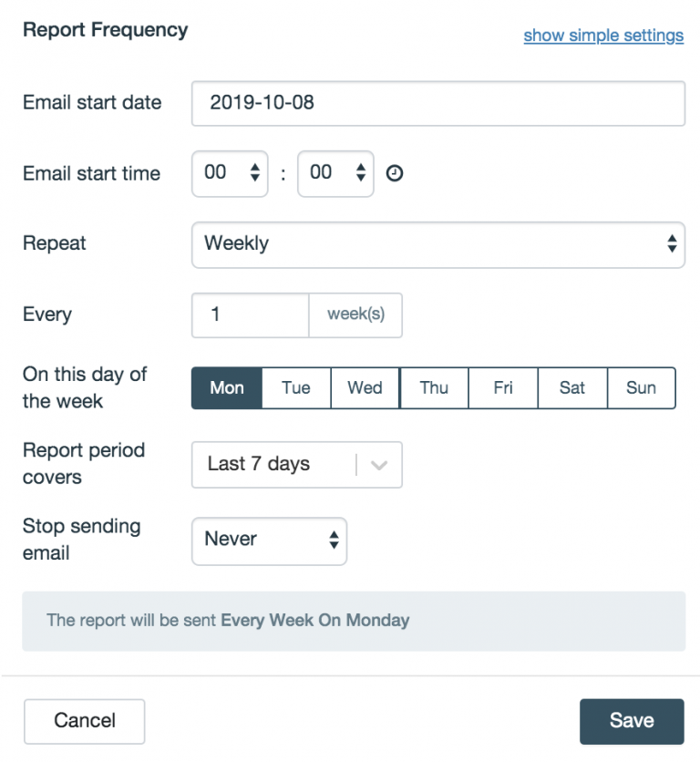Select Fri as report day
The height and width of the screenshot is (762, 700).
(x=503, y=388)
